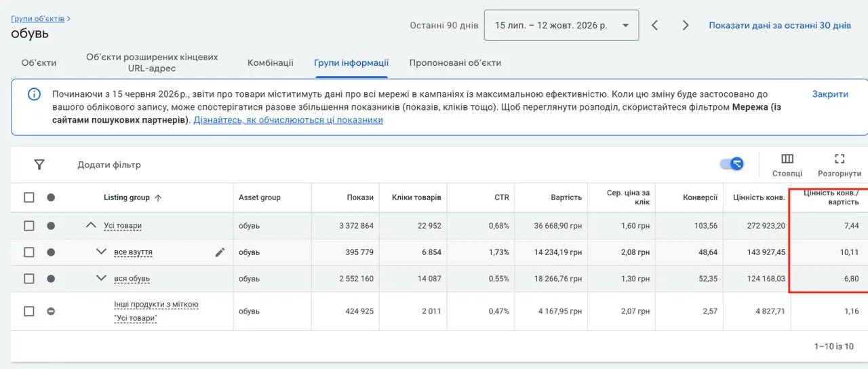
Task: Click status dot of вся обувь row
Action: point(51,278)
